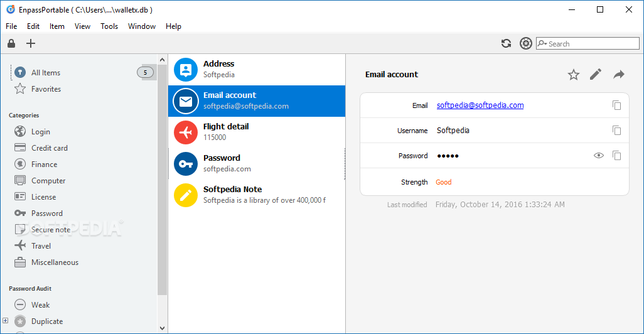Open softpedia@softpedia.com email link
This screenshot has height=334, width=644.
tap(480, 105)
